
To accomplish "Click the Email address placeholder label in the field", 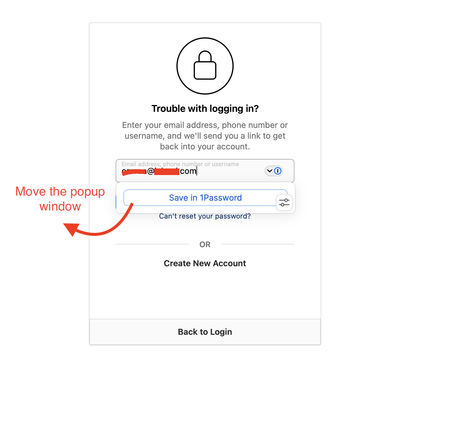I will (180, 164).
